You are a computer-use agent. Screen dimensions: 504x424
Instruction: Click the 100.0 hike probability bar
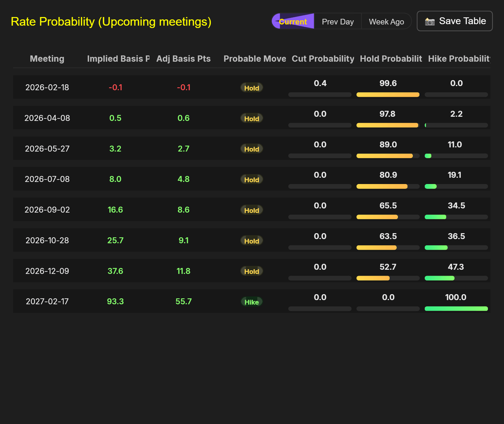456,309
